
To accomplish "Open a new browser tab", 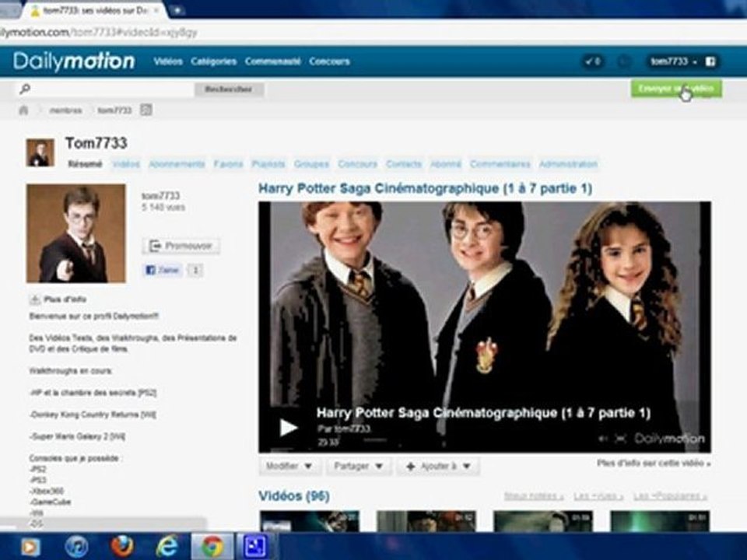I will tap(177, 10).
